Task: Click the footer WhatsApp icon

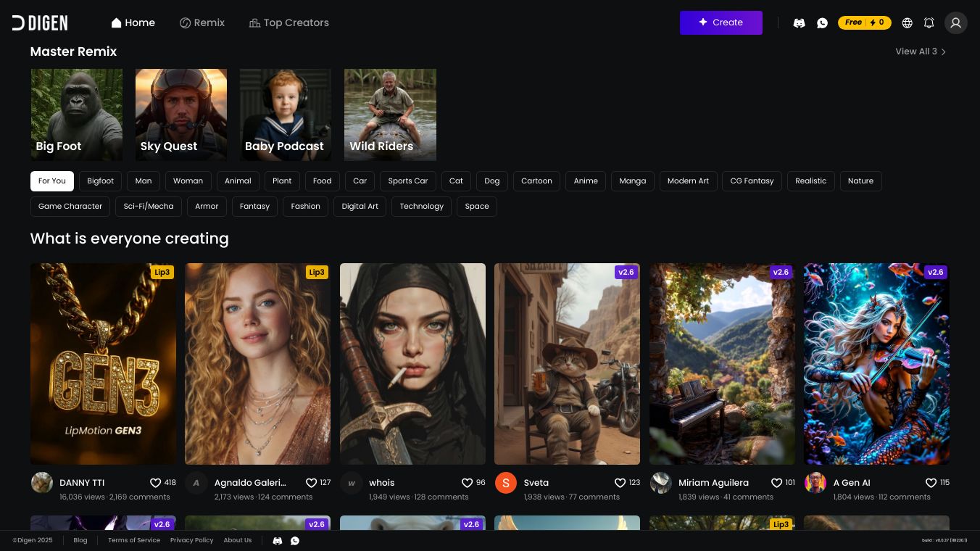Action: 295,541
